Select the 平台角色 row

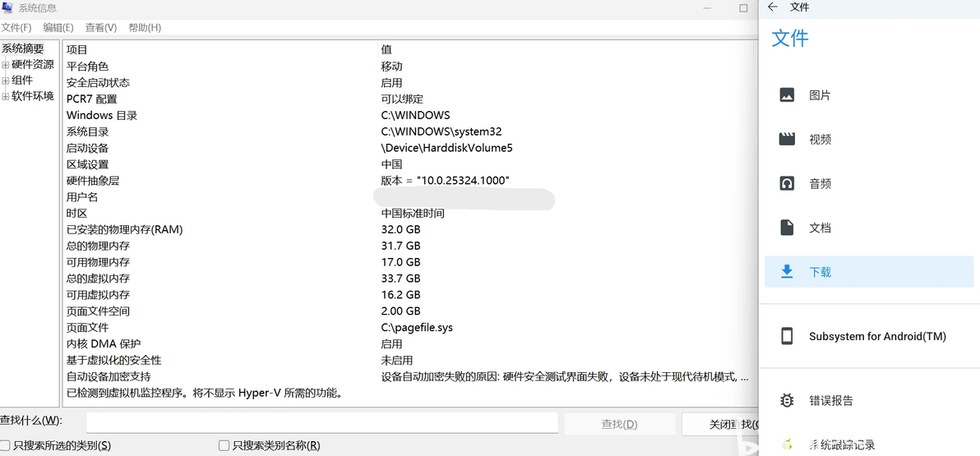point(409,67)
